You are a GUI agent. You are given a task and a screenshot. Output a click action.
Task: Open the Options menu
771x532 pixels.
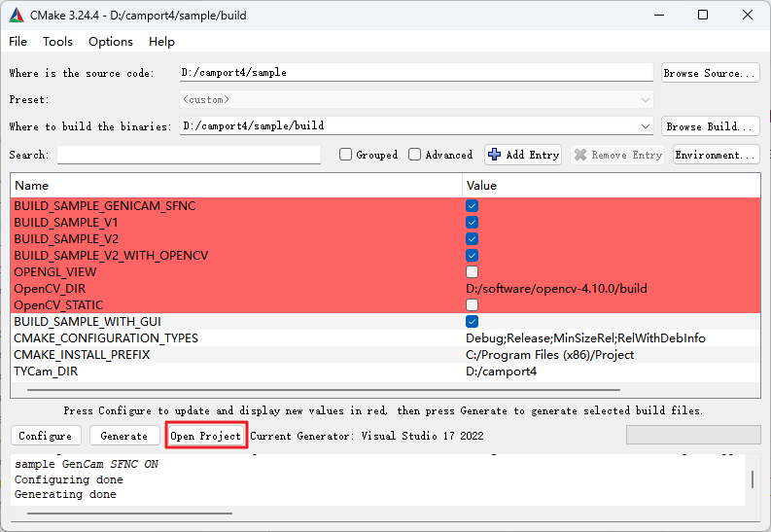tap(111, 42)
